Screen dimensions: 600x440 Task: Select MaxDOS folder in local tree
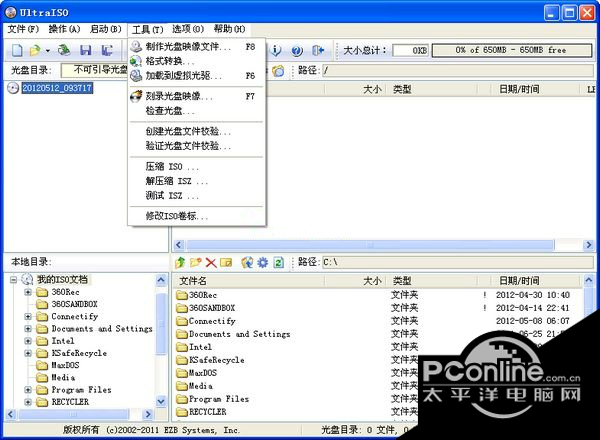point(65,365)
